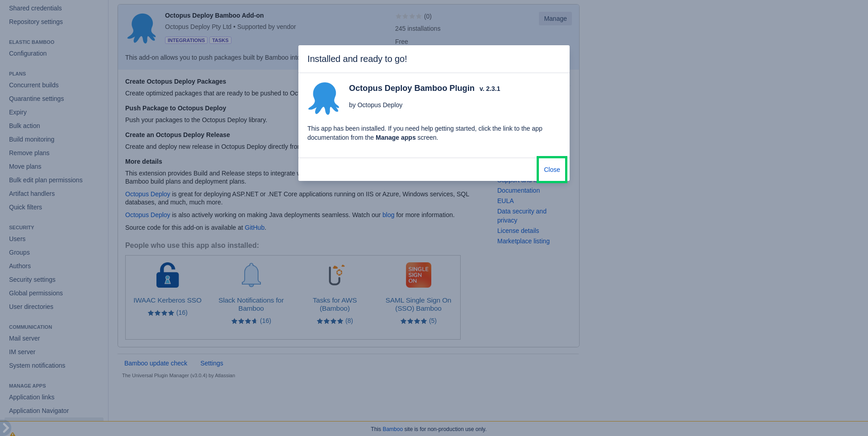Open the Documentation link

click(x=519, y=190)
